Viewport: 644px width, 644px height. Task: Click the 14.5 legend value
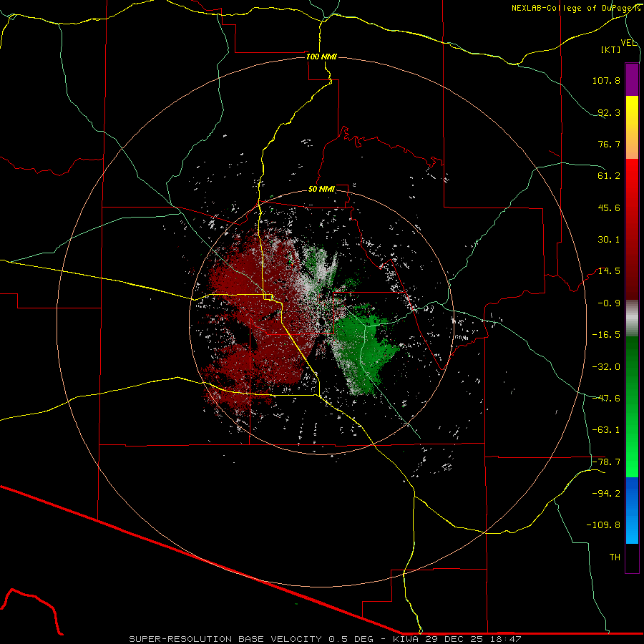click(609, 271)
